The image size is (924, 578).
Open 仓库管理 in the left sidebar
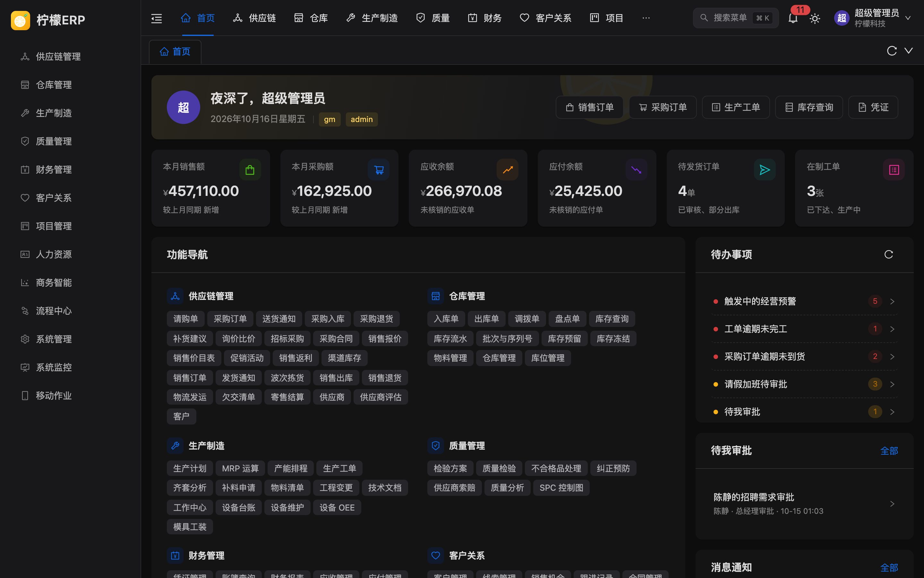[x=71, y=85]
